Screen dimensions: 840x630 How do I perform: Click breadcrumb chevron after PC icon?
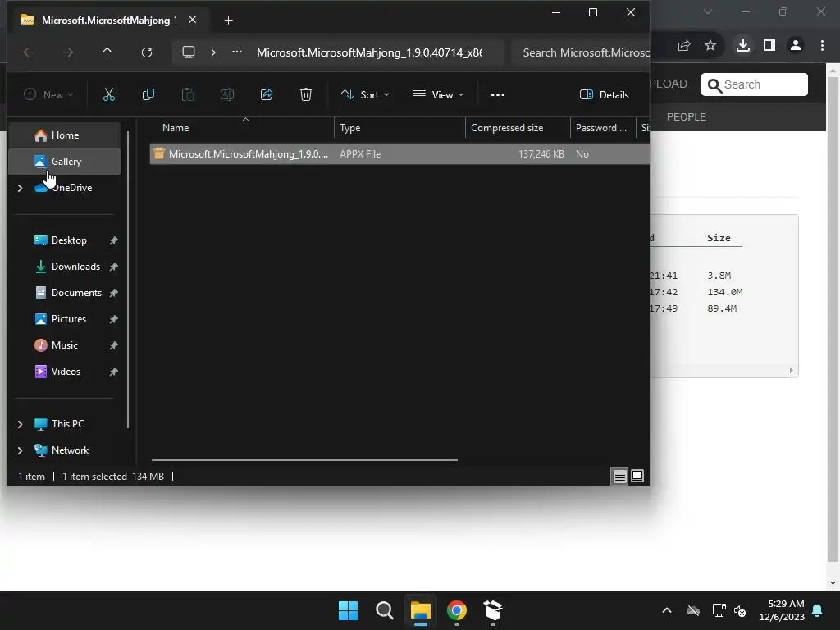[213, 52]
